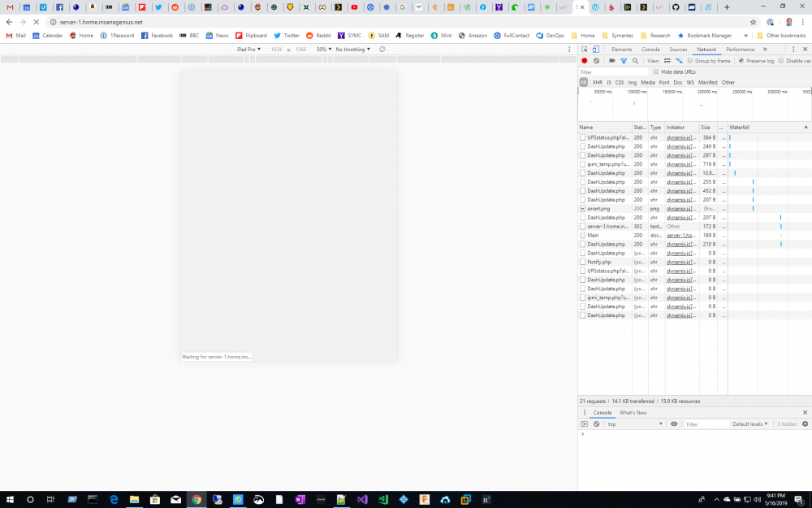The height and width of the screenshot is (508, 812).
Task: Open the Bookmark Manager bookmark
Action: (704, 36)
